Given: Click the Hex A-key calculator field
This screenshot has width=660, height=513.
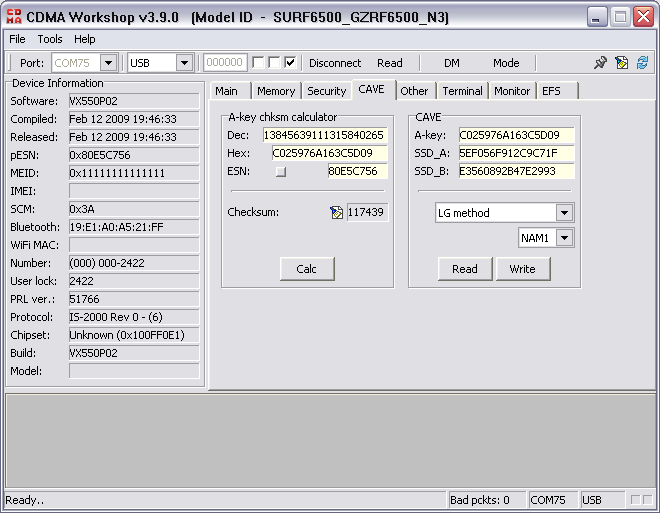Looking at the screenshot, I should tap(330, 153).
